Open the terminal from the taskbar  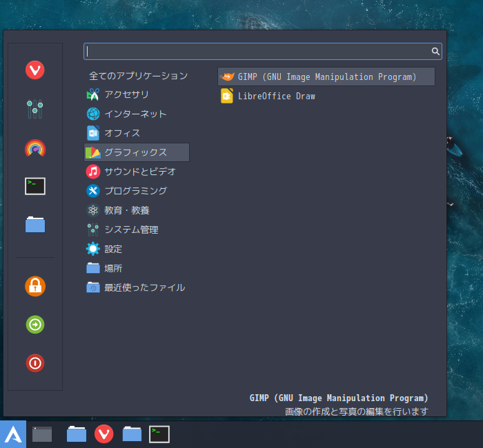159,434
